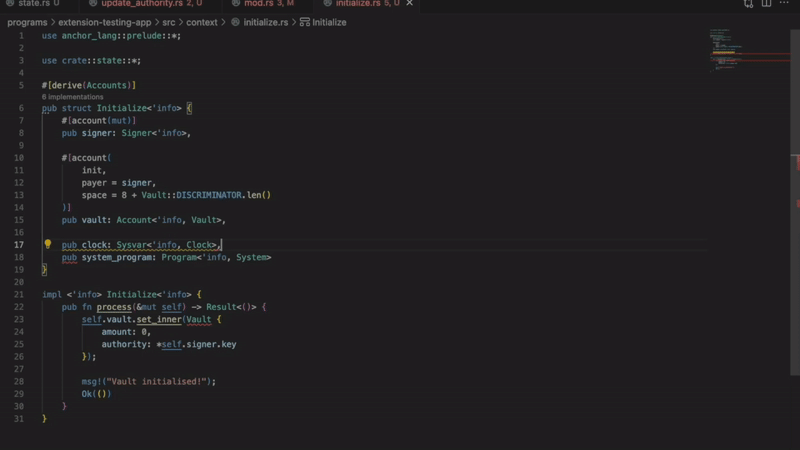Open the '6 implementations' code lens link

coord(72,97)
